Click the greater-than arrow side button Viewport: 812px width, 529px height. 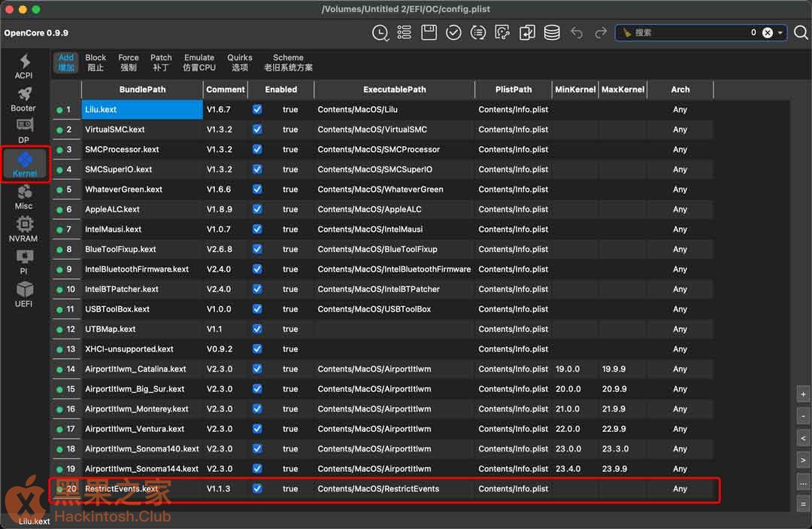[x=803, y=460]
